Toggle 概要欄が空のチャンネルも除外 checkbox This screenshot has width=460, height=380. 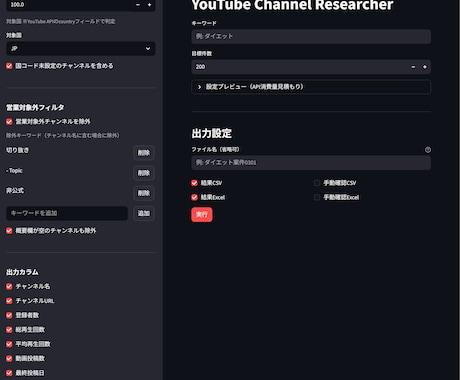(9, 231)
